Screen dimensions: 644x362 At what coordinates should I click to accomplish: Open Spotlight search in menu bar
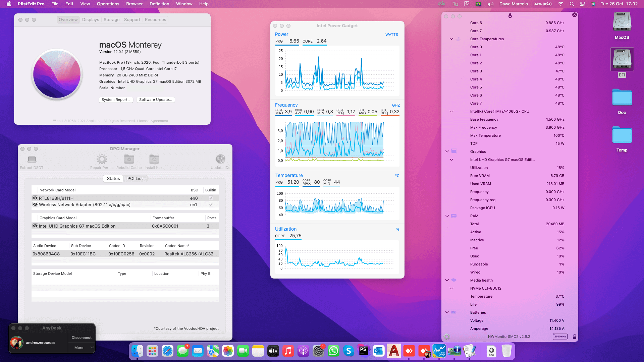pos(572,4)
